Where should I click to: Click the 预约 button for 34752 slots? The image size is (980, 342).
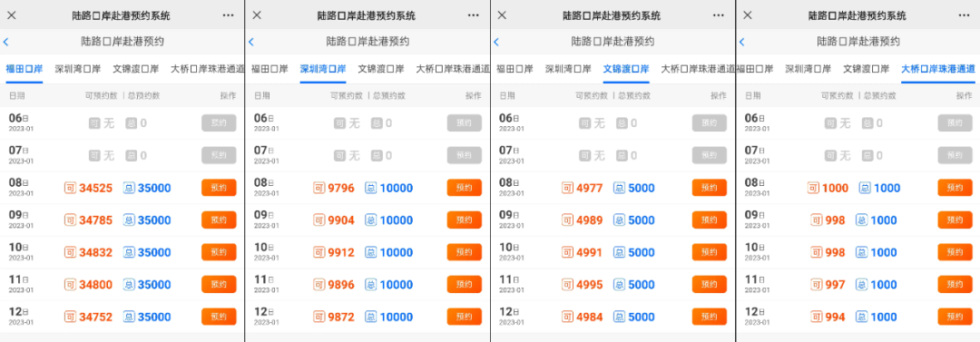tap(219, 317)
